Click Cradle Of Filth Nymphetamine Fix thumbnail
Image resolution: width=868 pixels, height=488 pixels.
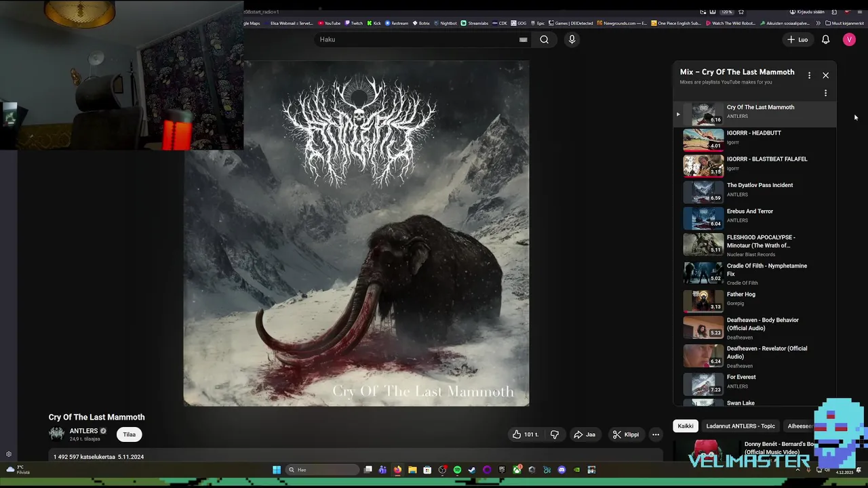coord(703,272)
